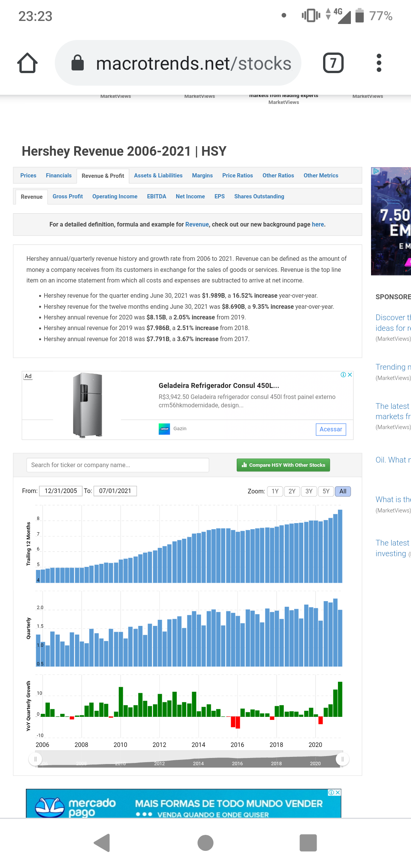Viewport: 411px width, 868px height.
Task: Tap the refrigerator product image
Action: coord(88,405)
